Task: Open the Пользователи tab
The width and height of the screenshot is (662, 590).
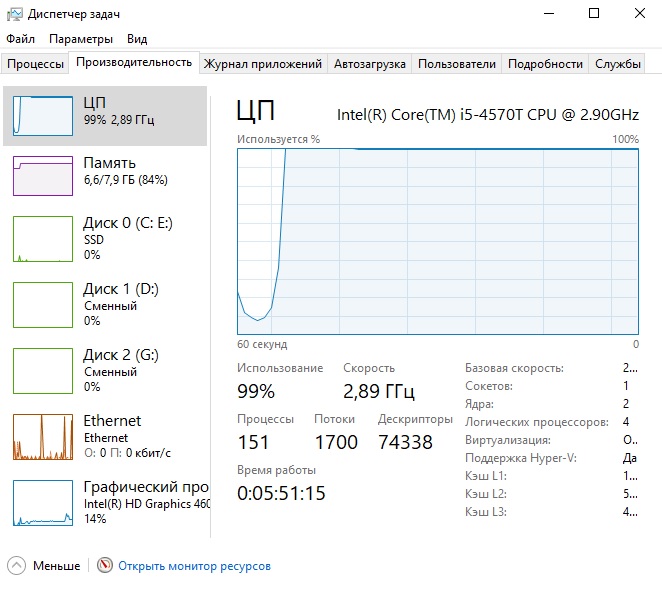Action: click(x=456, y=64)
